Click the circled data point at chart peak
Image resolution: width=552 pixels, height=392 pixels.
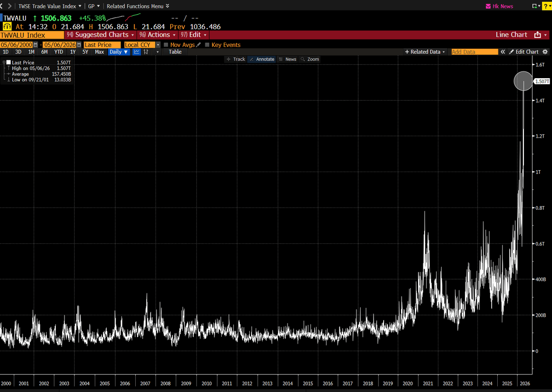[523, 81]
